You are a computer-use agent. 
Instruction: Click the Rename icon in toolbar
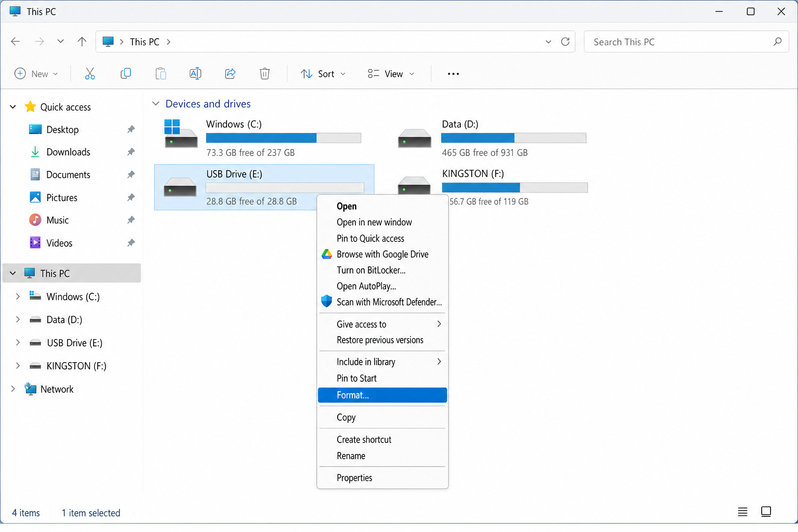tap(195, 74)
